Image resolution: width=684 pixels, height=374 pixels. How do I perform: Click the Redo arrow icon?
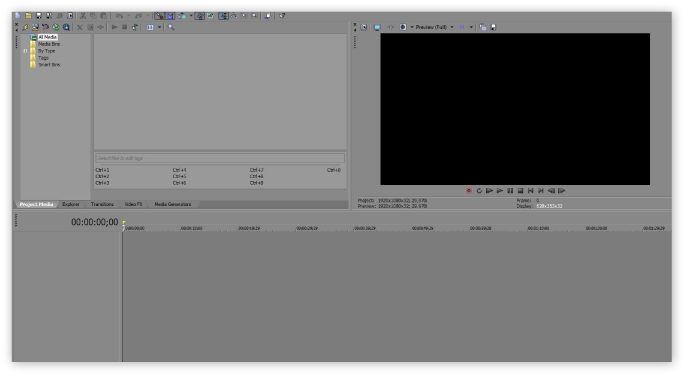[138, 16]
